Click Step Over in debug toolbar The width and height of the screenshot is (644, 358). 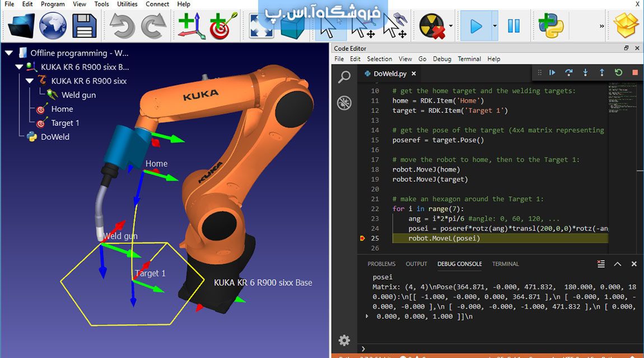coord(568,73)
